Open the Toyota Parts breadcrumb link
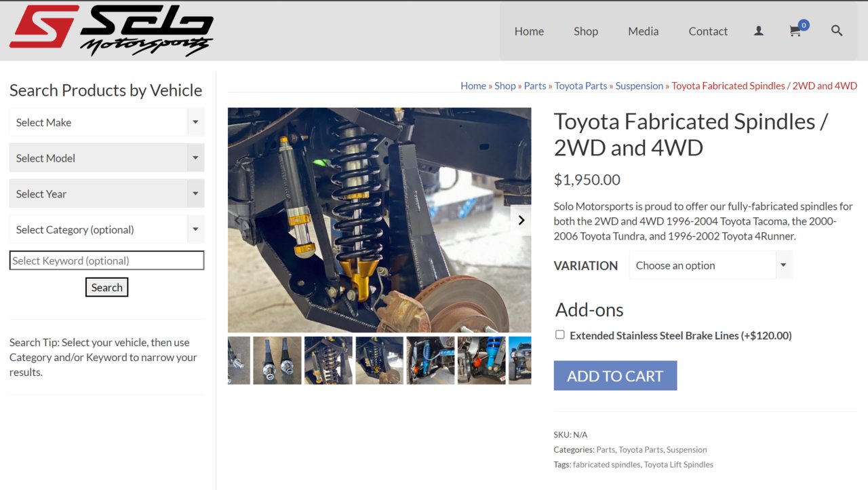 coord(581,86)
